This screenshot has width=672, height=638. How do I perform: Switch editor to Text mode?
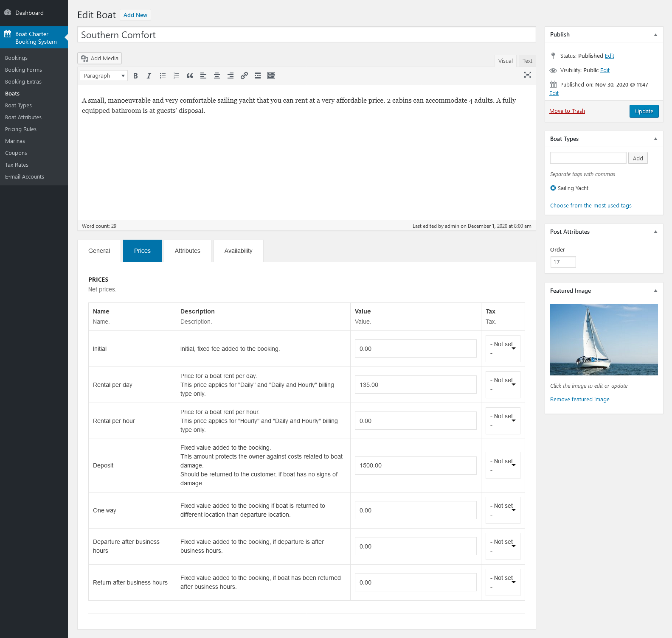coord(527,61)
